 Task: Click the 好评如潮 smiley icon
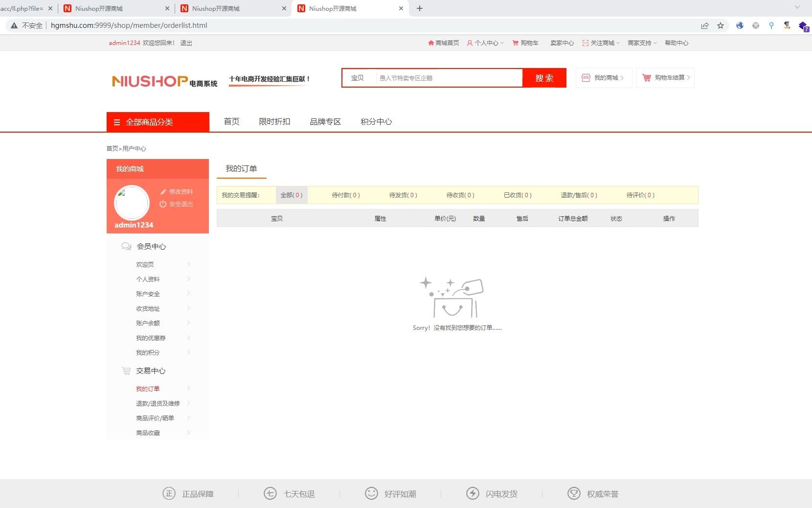pyautogui.click(x=371, y=493)
